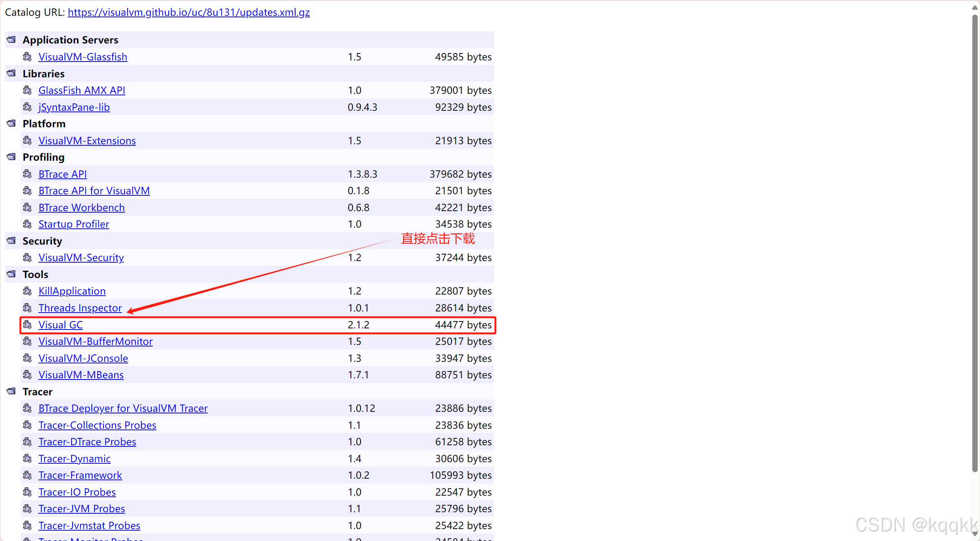Click plugin icon next to Visual GC
Viewport: 980px width, 541px height.
pyautogui.click(x=27, y=325)
